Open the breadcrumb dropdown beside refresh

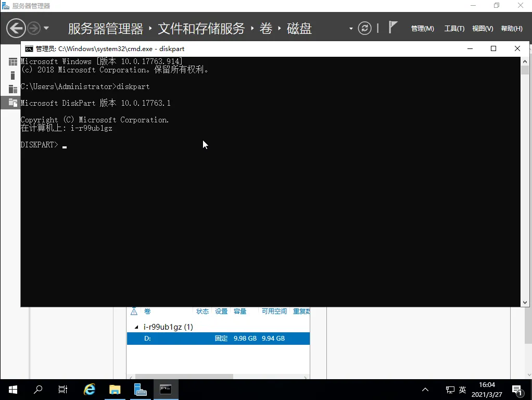[351, 29]
